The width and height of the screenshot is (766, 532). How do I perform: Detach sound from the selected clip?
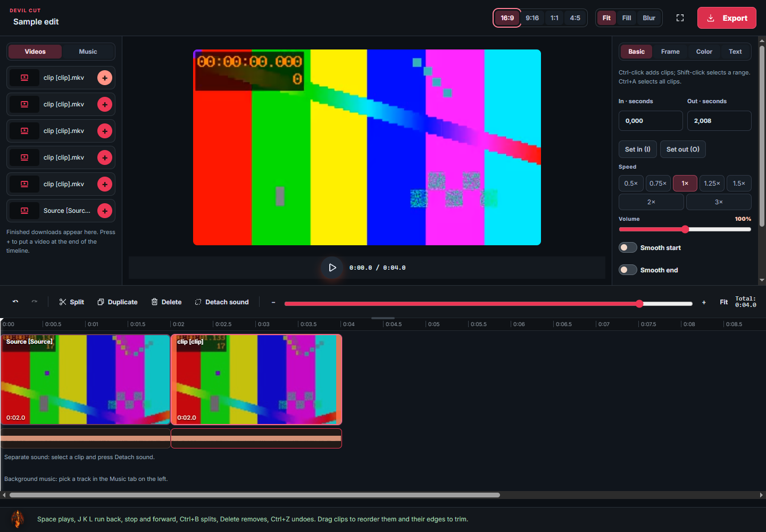click(x=222, y=302)
